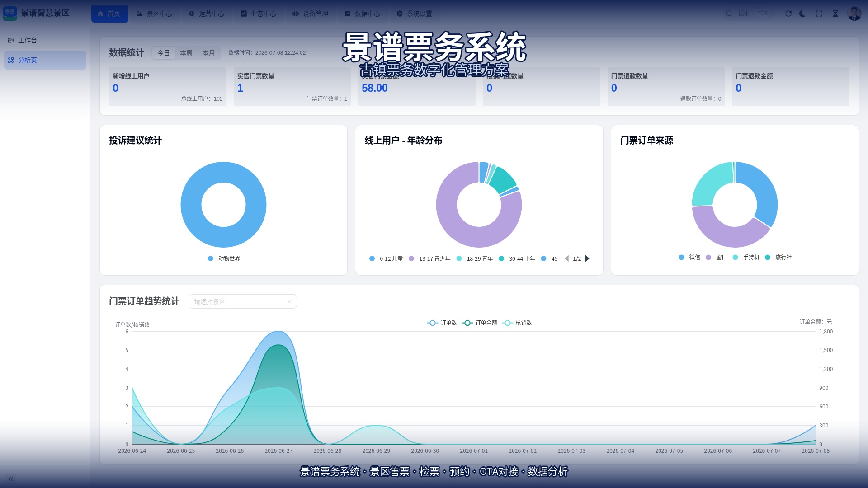Screen dimensions: 868x488
Task: Toggle the 旅行社 legend item
Action: click(778, 257)
